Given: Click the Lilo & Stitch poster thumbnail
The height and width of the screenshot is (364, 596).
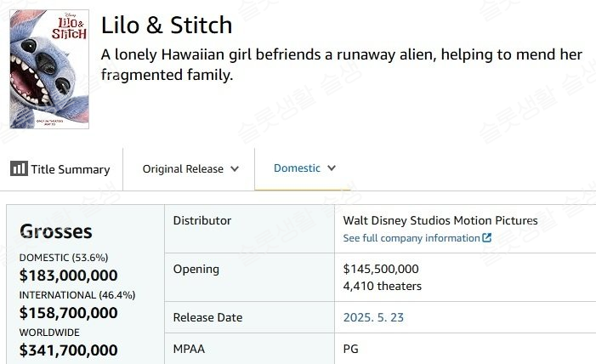Looking at the screenshot, I should (x=49, y=69).
